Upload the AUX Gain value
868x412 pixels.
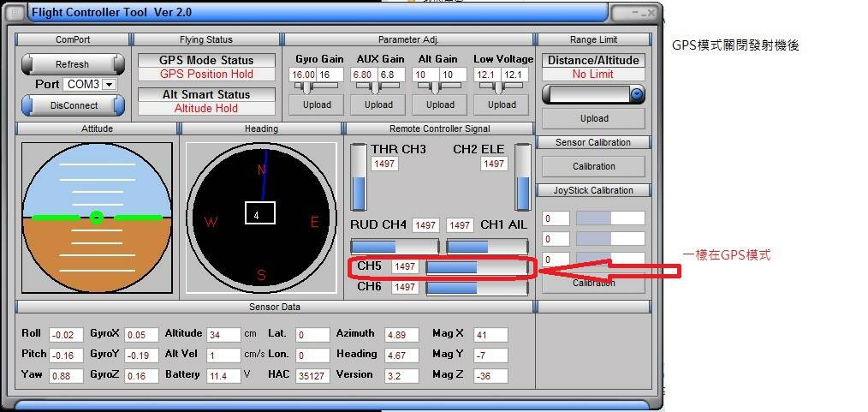(378, 104)
